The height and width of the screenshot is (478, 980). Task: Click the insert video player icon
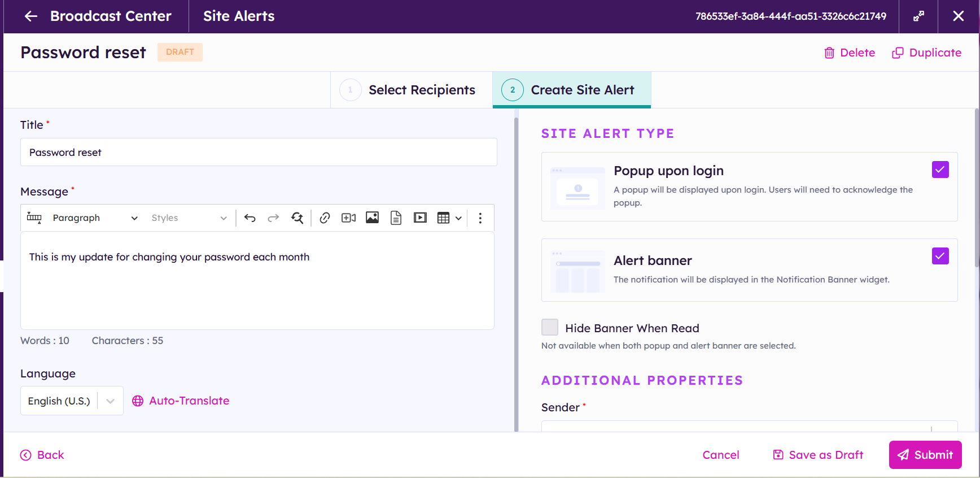point(420,218)
